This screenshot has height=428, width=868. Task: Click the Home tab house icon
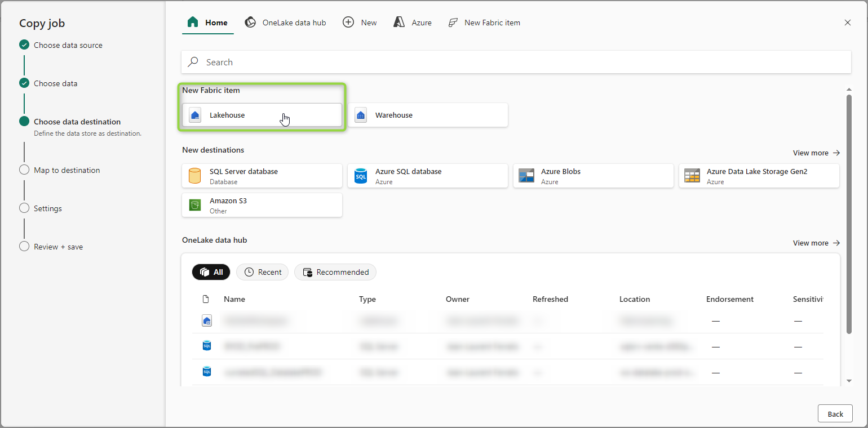193,23
